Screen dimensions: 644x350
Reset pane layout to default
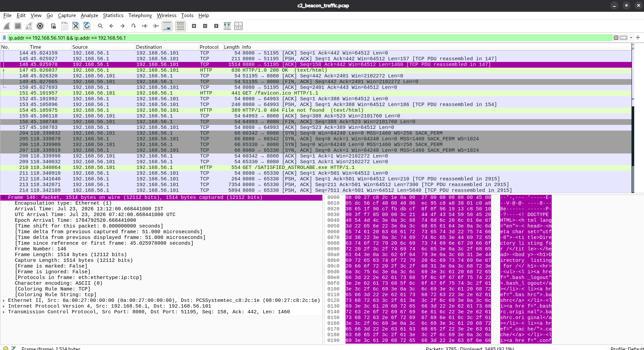tap(238, 26)
